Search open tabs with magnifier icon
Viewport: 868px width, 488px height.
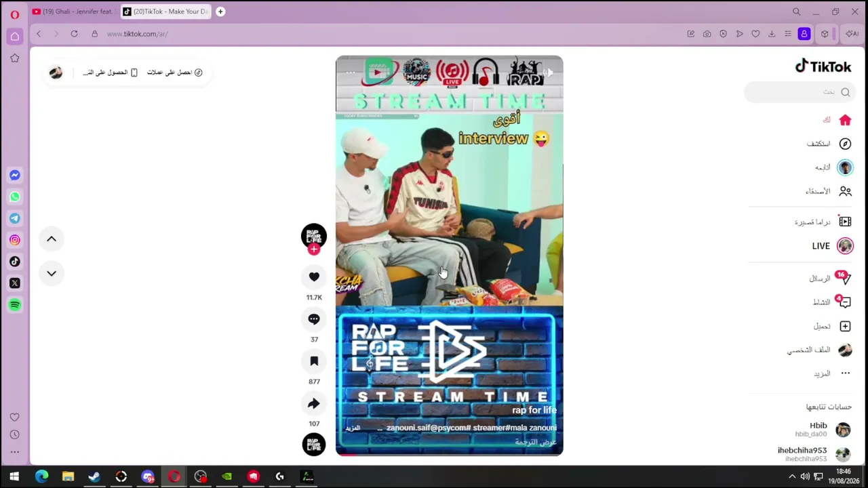[x=797, y=12]
